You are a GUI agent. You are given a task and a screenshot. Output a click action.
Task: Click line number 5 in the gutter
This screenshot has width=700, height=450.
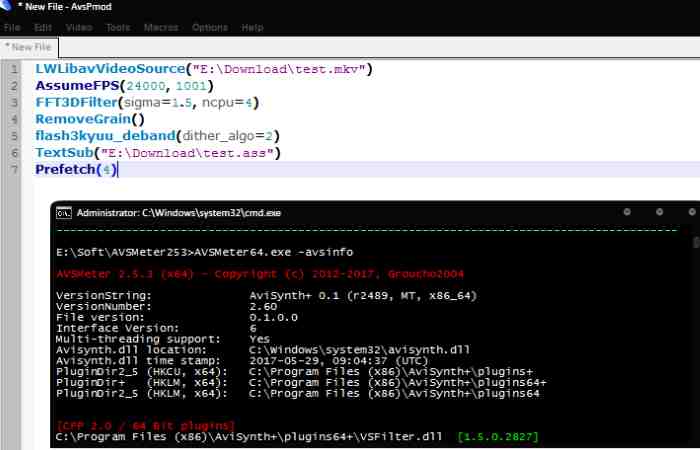pyautogui.click(x=14, y=136)
